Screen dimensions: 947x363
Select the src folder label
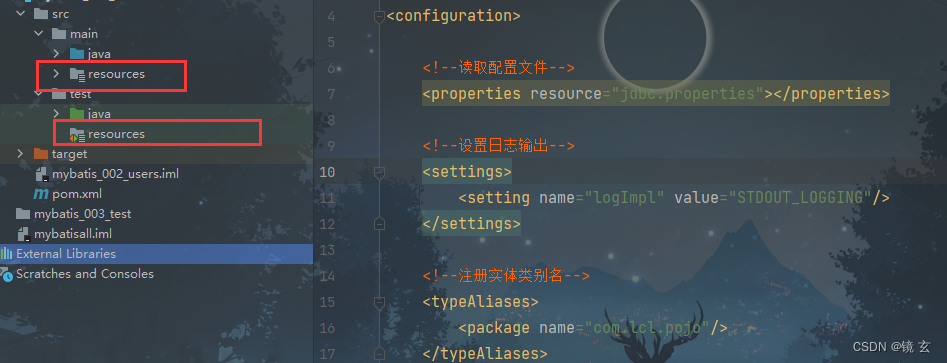tap(60, 14)
